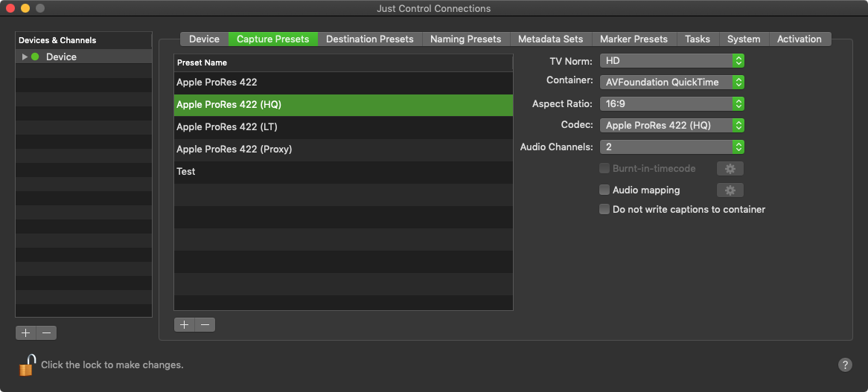Click the lock icon to make changes
The image size is (868, 392).
(x=27, y=365)
